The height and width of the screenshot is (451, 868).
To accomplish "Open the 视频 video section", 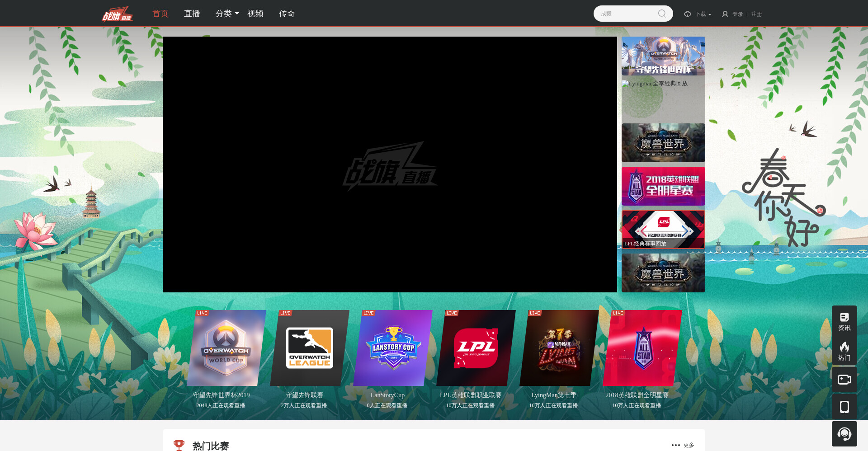I will (x=255, y=14).
